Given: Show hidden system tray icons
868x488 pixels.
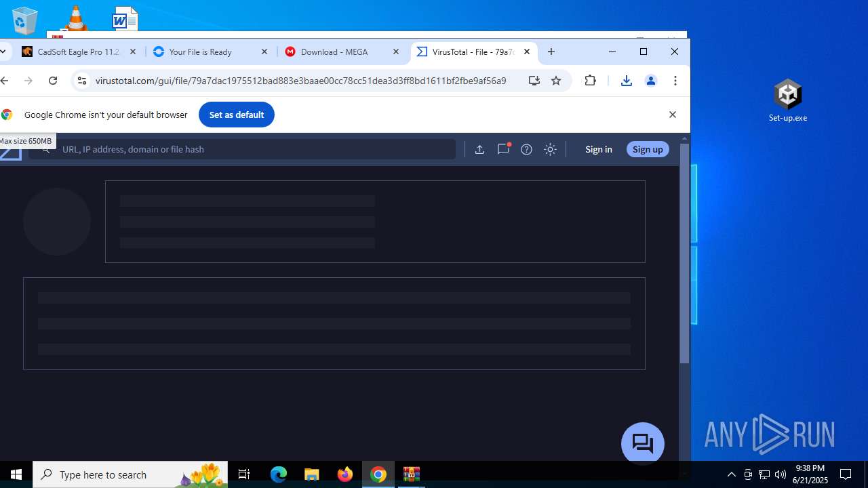Looking at the screenshot, I should [732, 474].
